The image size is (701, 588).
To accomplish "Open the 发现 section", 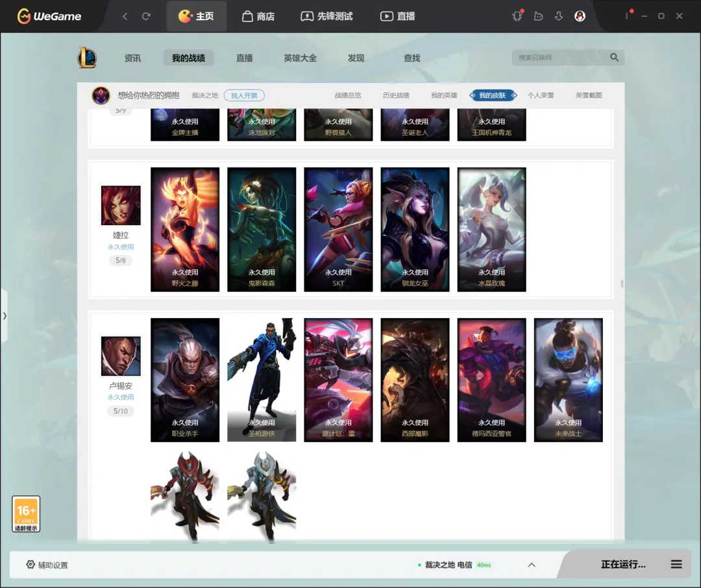I will (x=356, y=58).
